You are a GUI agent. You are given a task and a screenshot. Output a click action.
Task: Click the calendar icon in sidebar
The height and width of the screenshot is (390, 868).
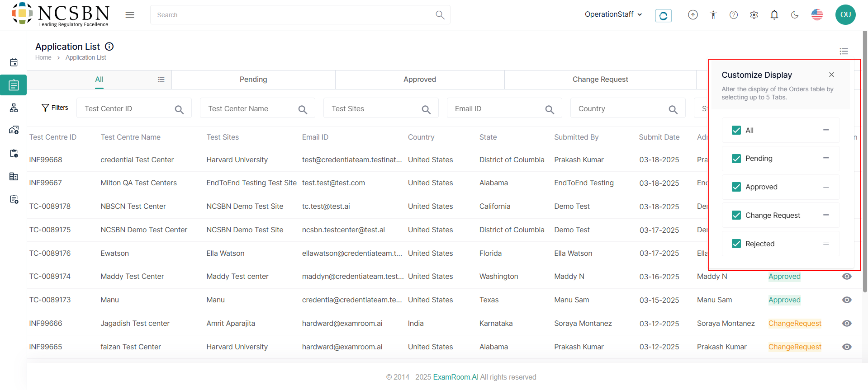[x=14, y=62]
